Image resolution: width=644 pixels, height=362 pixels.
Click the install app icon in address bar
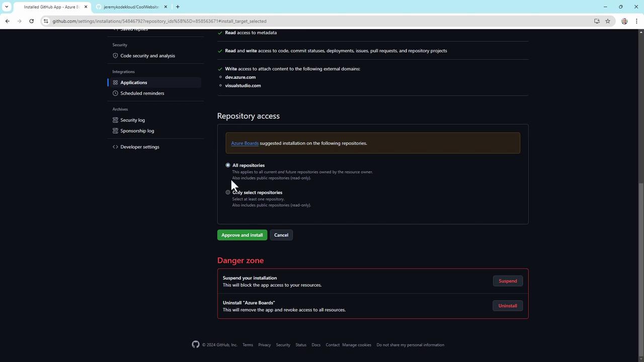[x=597, y=21]
